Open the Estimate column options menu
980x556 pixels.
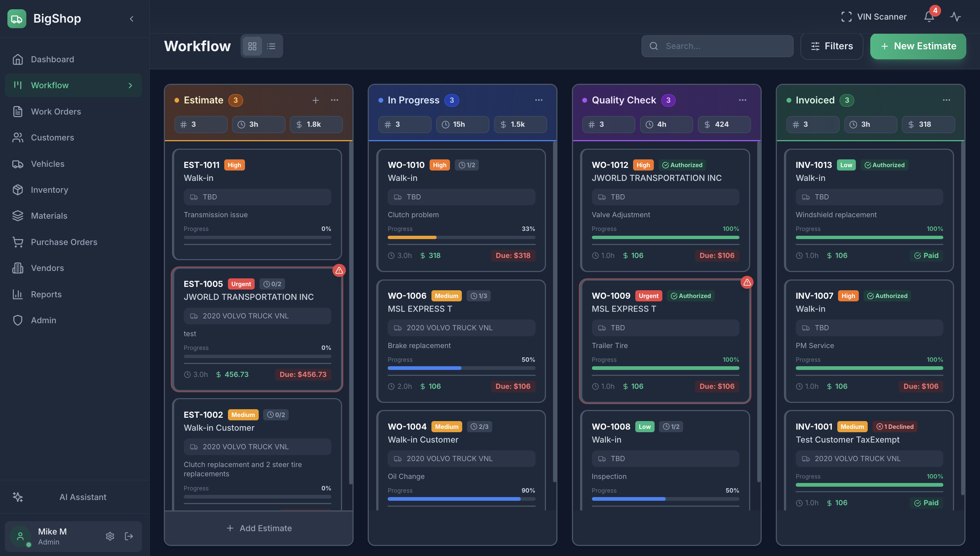coord(335,100)
